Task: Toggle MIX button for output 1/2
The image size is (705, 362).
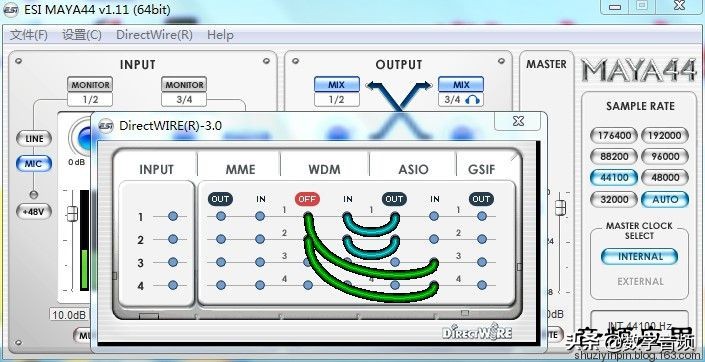Action: click(x=337, y=85)
